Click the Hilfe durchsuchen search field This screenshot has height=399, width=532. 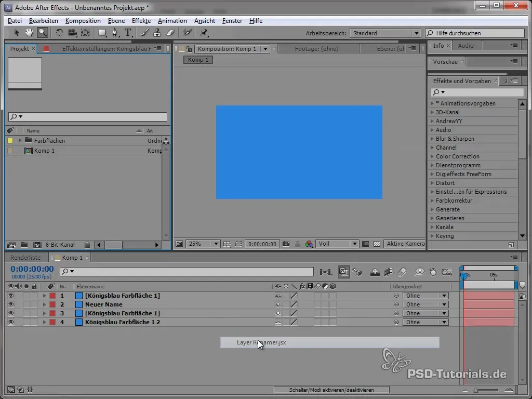[475, 33]
